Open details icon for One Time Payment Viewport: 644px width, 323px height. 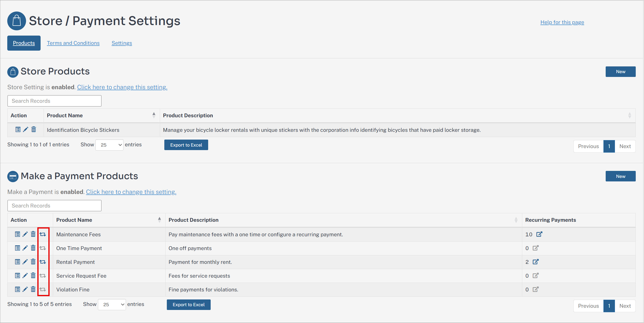tap(17, 248)
